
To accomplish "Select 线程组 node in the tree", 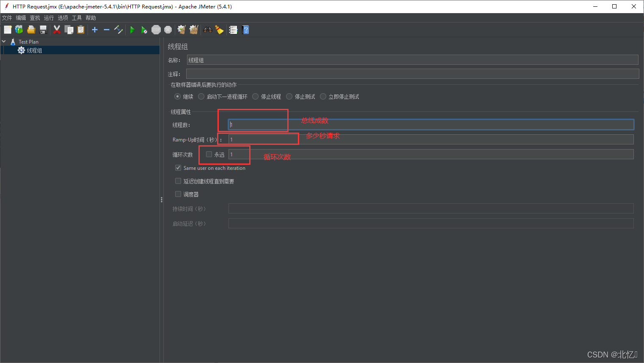I will 34,50.
